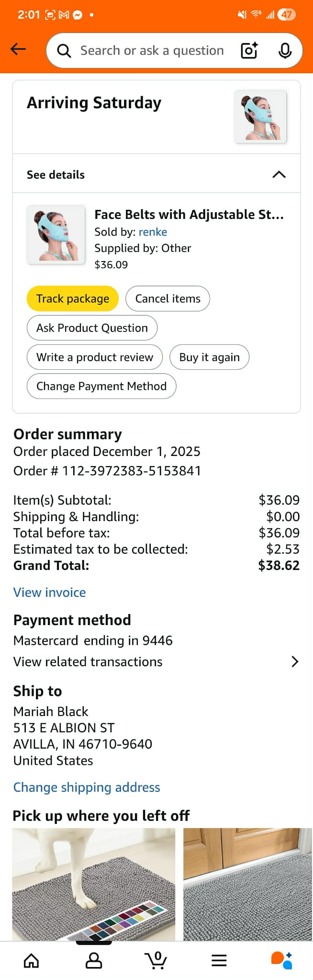Viewport: 313px width, 980px height.
Task: Go to Home tab icon
Action: (32, 960)
